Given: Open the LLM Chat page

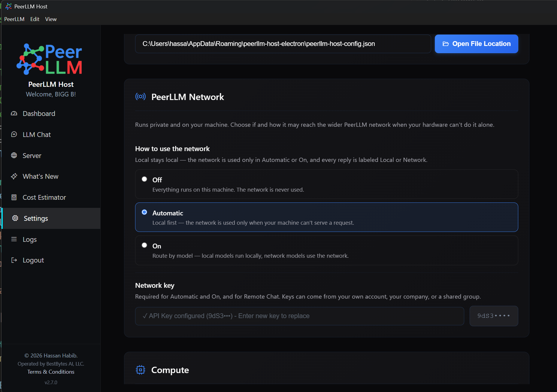Looking at the screenshot, I should [51, 135].
